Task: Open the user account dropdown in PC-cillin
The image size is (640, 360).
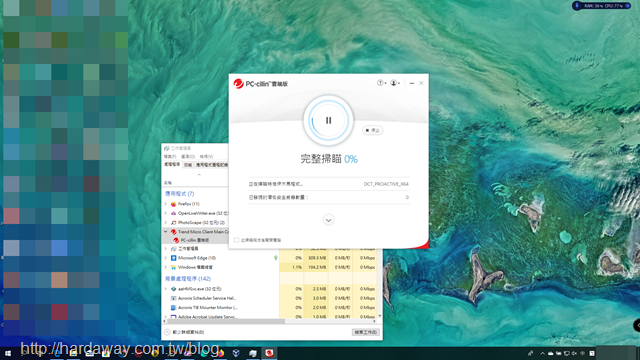Action: coord(395,83)
